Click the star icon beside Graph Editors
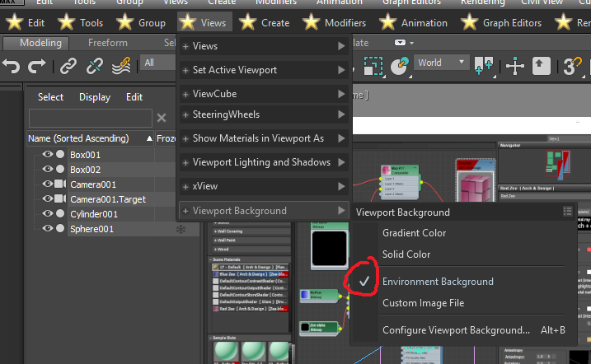 tap(469, 22)
